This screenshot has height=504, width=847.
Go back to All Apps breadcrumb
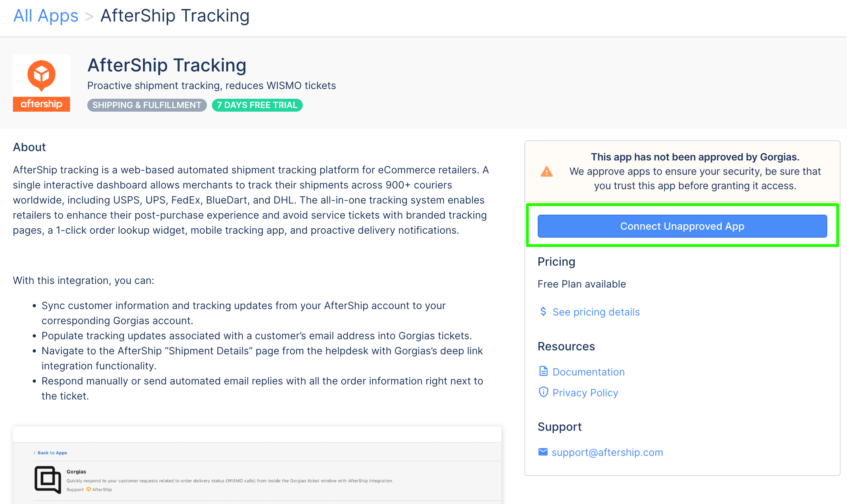tap(46, 16)
